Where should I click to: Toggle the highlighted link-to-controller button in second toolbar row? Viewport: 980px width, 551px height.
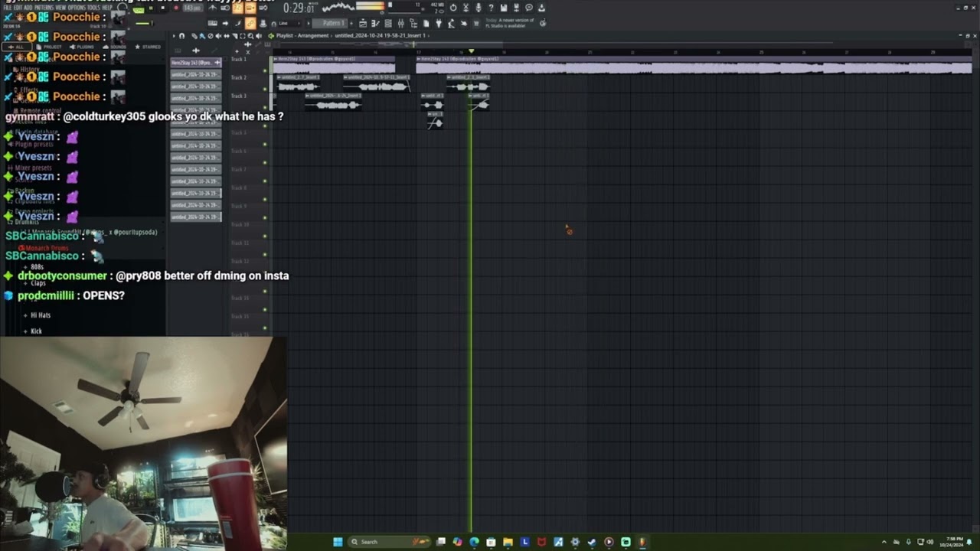click(250, 23)
